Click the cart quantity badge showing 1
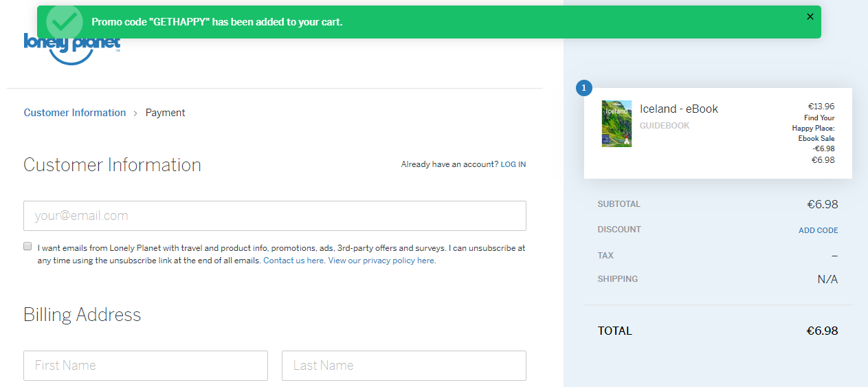The image size is (868, 387). [584, 88]
